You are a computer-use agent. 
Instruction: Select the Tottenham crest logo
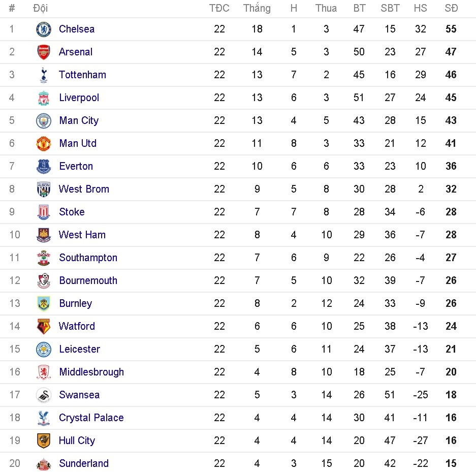[44, 75]
